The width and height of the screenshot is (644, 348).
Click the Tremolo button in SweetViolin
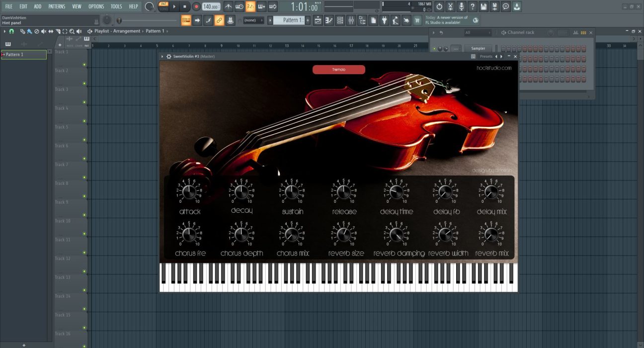click(338, 69)
